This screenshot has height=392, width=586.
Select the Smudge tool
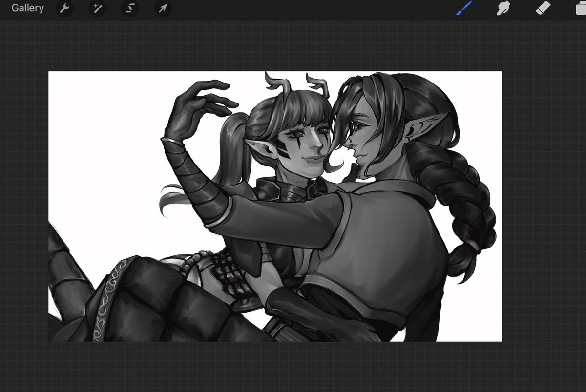503,8
